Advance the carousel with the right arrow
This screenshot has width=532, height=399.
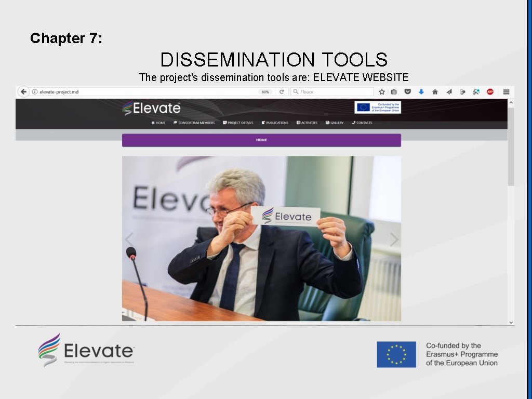(395, 239)
